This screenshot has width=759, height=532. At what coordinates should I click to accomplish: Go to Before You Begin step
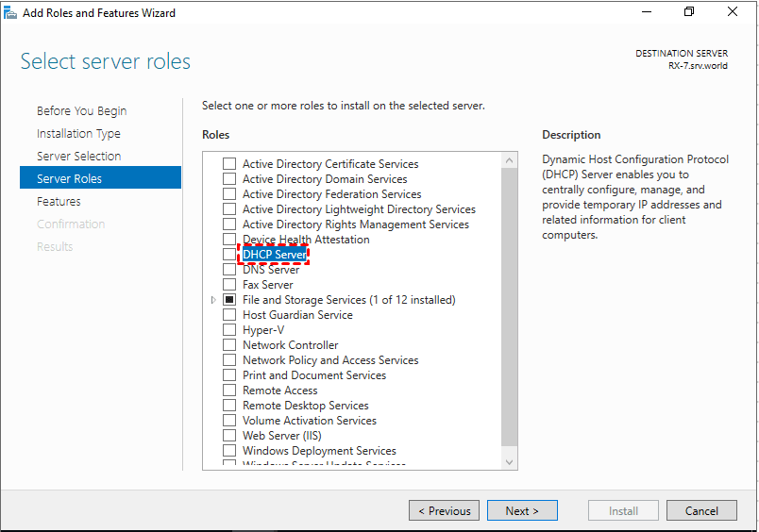point(81,111)
